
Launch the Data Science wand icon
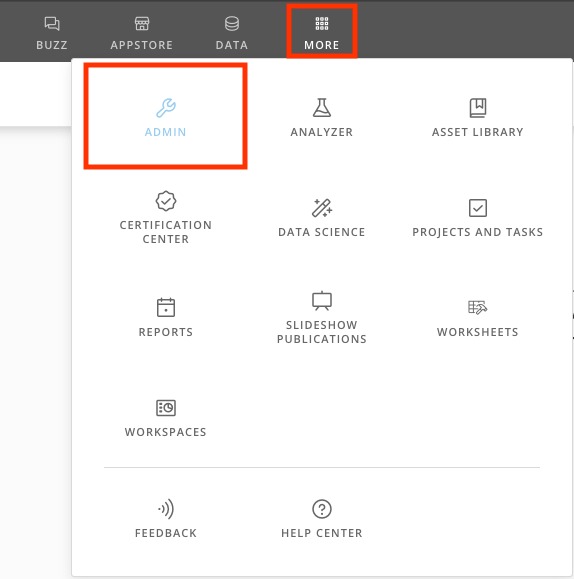tap(322, 208)
